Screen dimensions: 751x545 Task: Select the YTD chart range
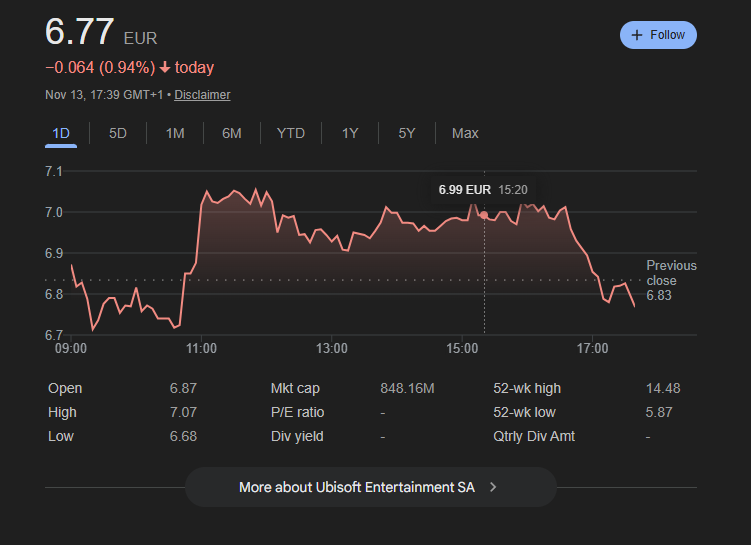[291, 133]
